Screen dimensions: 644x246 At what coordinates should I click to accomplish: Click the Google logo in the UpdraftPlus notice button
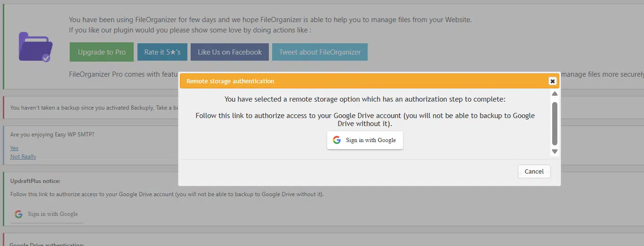click(18, 214)
